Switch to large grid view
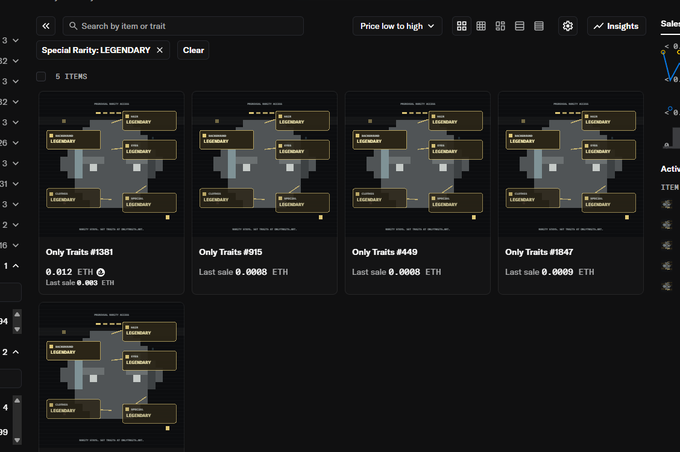The image size is (680, 452). (462, 26)
